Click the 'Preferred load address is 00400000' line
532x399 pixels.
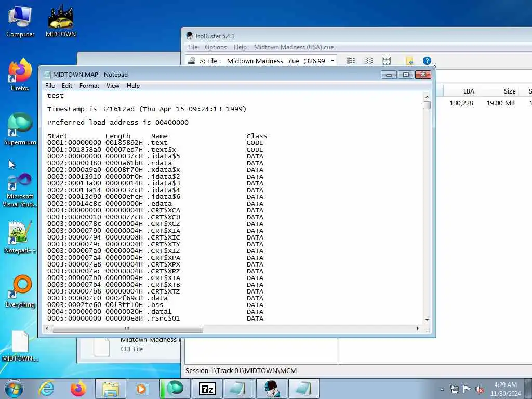pyautogui.click(x=118, y=123)
